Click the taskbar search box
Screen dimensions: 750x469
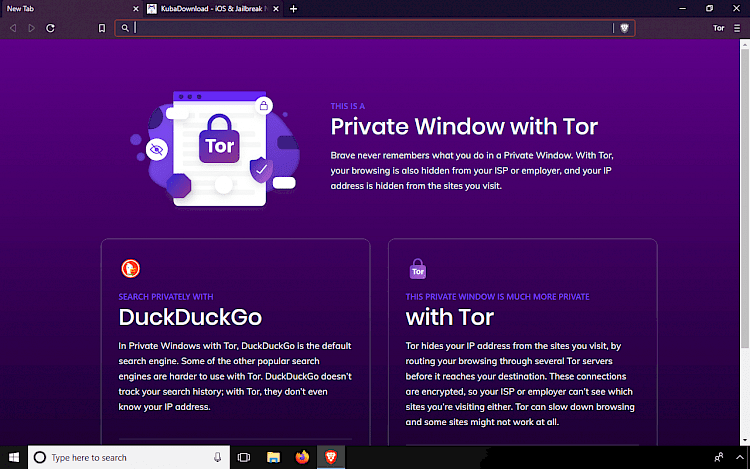tap(129, 458)
